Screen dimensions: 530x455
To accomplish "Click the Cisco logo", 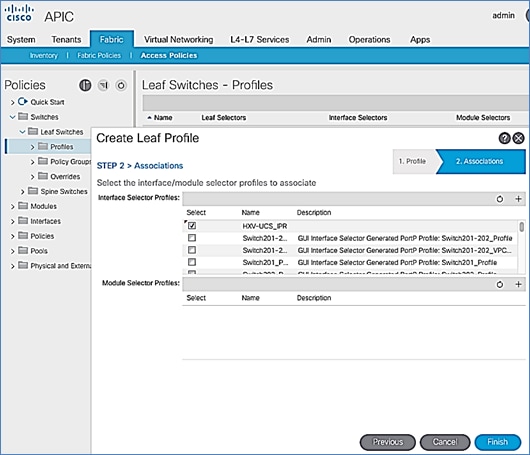I will (19, 14).
